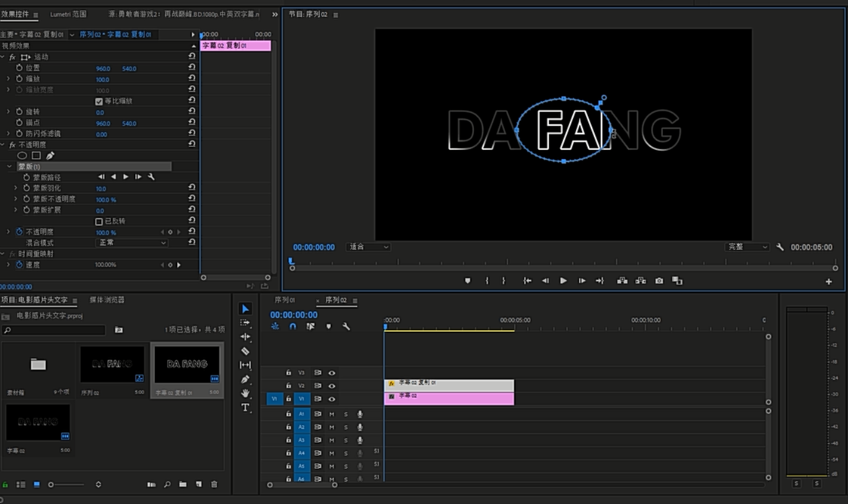
Task: Toggle the uniform scale checkbox
Action: point(99,101)
